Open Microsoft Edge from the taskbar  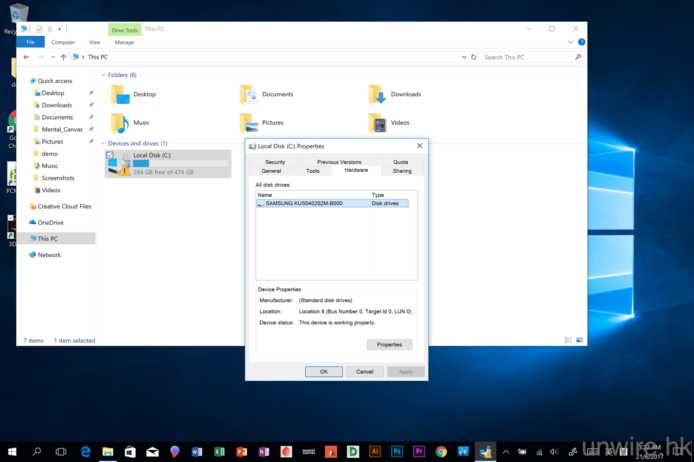(85, 452)
